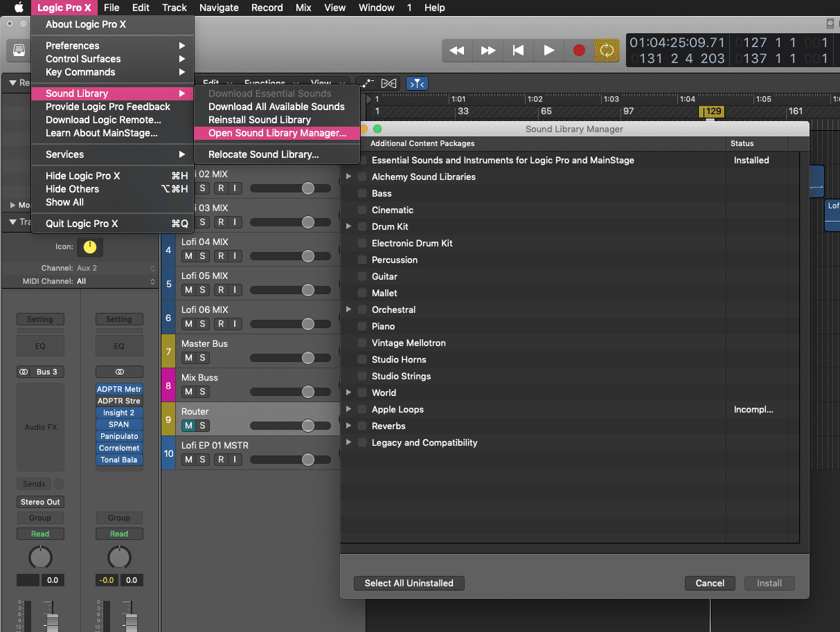Viewport: 840px width, 632px height.
Task: Open the MIDI Channel dropdown
Action: click(114, 281)
